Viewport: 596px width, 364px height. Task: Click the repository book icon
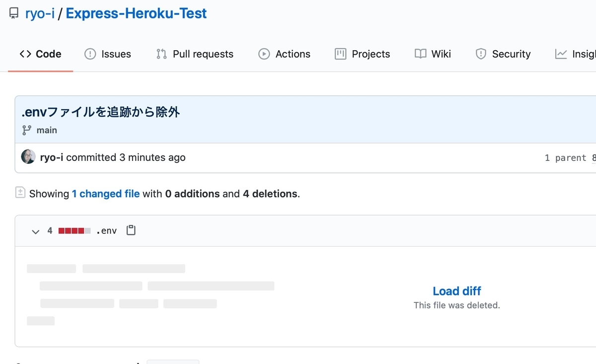coord(14,13)
